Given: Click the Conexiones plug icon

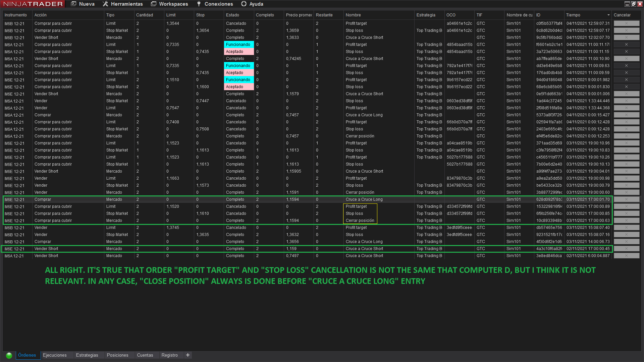Looking at the screenshot, I should click(x=199, y=4).
